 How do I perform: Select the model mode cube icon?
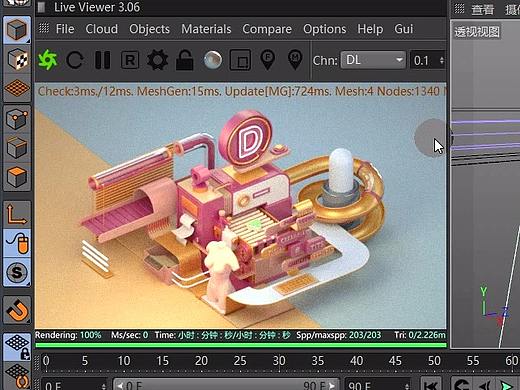pos(17,30)
